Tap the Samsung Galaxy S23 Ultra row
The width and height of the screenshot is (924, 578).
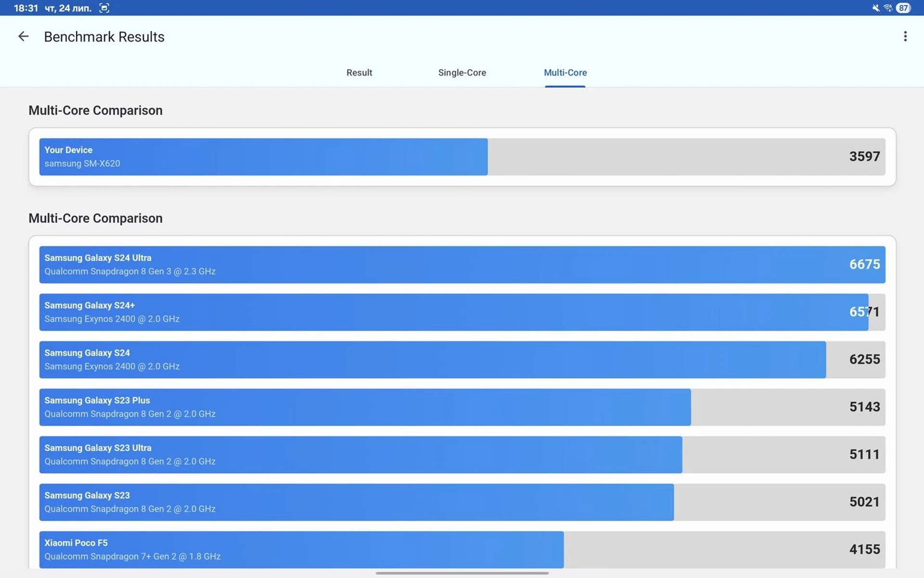[x=462, y=454]
